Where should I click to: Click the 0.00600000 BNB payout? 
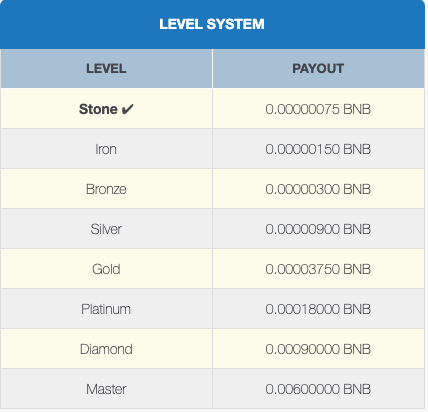318,389
